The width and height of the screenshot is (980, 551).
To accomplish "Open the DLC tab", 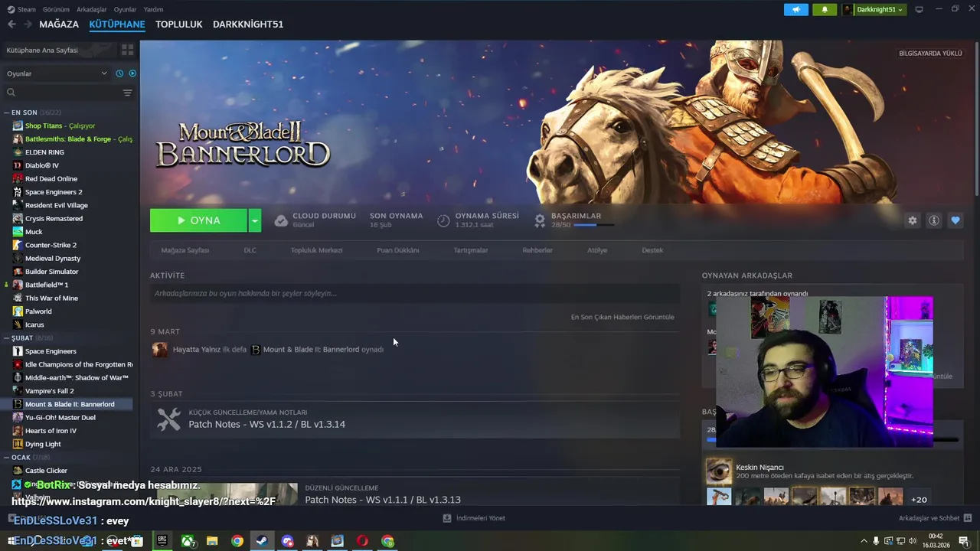I will pyautogui.click(x=250, y=250).
